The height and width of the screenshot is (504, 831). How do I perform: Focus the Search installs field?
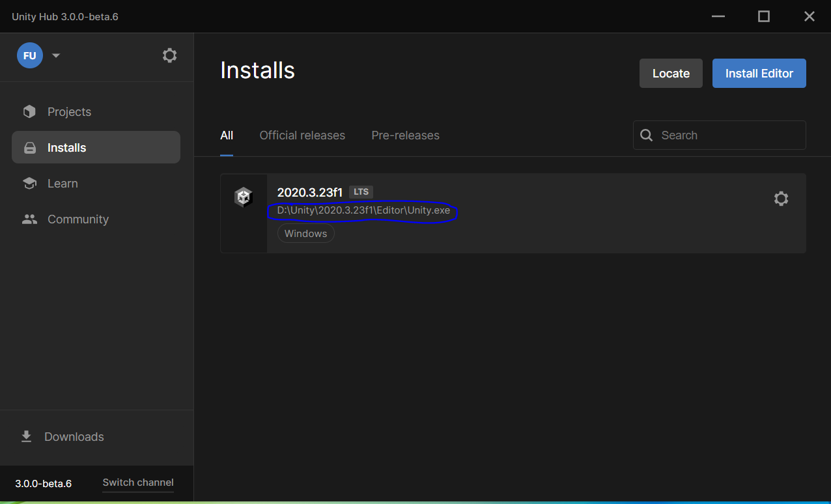[x=720, y=135]
